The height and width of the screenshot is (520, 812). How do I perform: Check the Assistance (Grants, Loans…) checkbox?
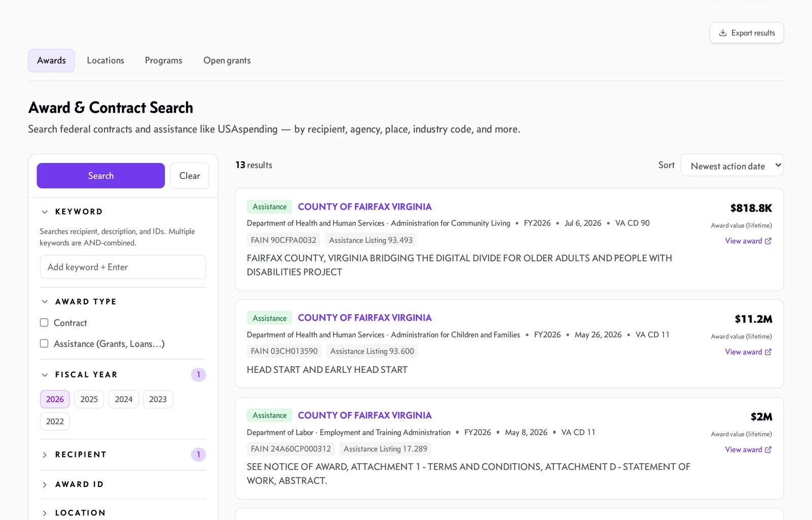[x=44, y=343]
